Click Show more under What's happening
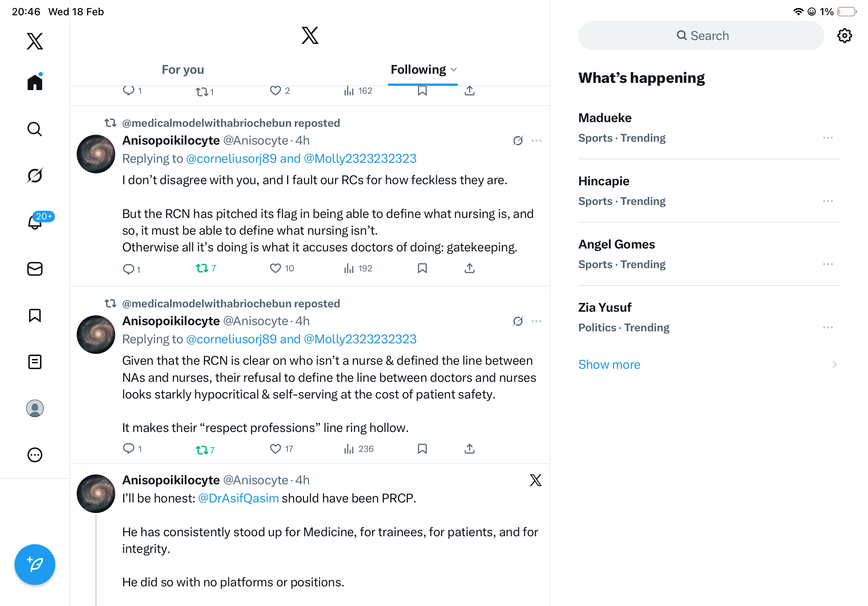This screenshot has height=606, width=868. pyautogui.click(x=609, y=365)
